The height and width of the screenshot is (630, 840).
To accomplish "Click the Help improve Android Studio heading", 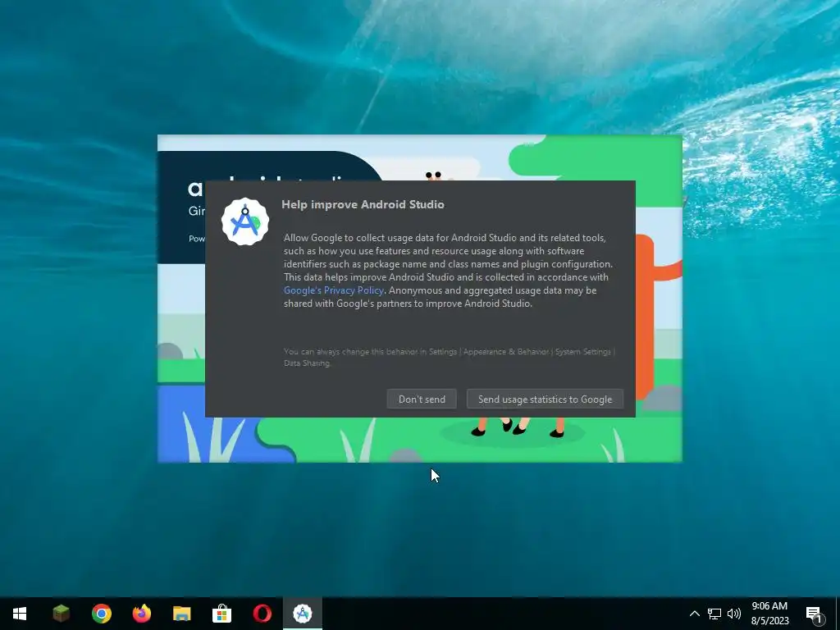I will [363, 204].
